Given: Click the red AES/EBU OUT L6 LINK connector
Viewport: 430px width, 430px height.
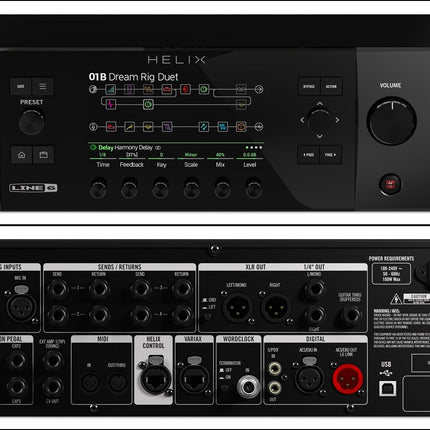Looking at the screenshot, I should click(348, 379).
